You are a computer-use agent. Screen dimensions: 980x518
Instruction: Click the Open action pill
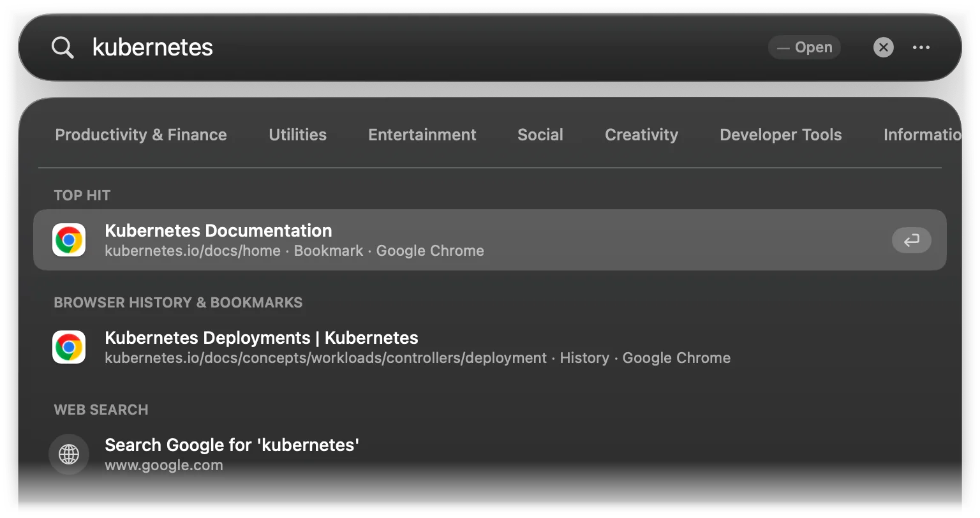click(804, 47)
